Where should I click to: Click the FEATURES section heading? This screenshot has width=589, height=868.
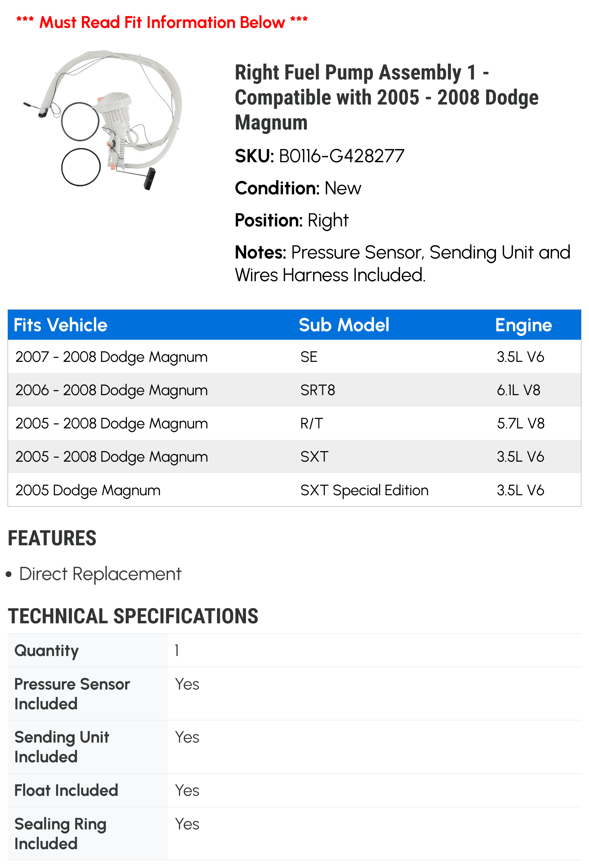52,538
